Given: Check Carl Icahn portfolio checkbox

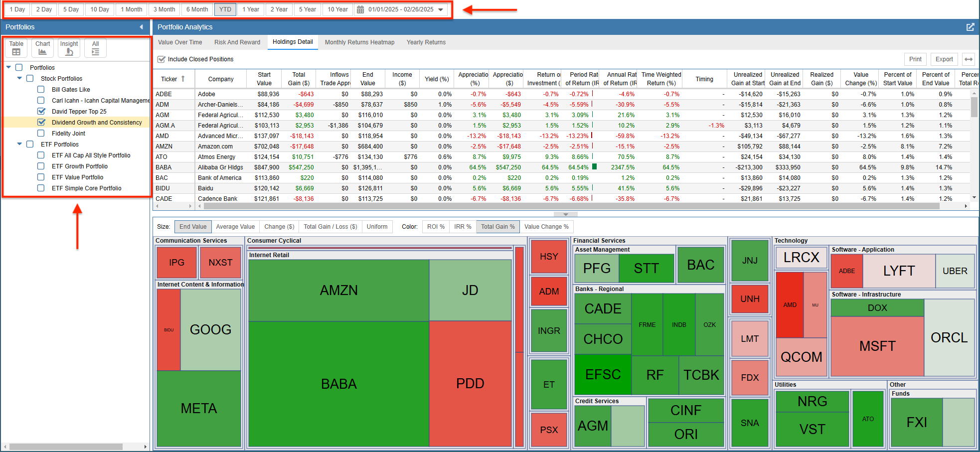Looking at the screenshot, I should 41,100.
